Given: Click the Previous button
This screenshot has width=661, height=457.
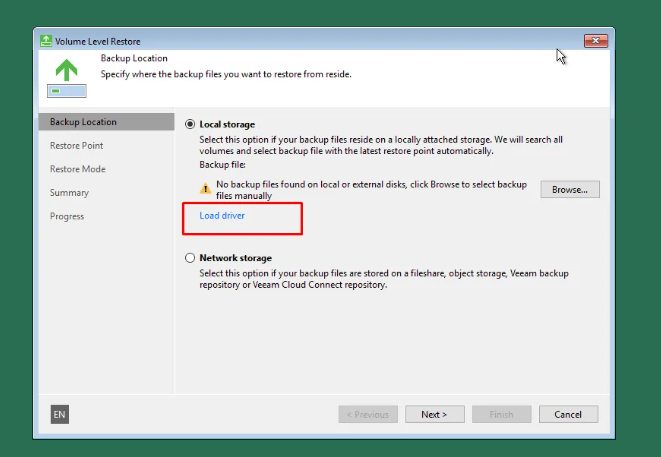Looking at the screenshot, I should point(368,414).
